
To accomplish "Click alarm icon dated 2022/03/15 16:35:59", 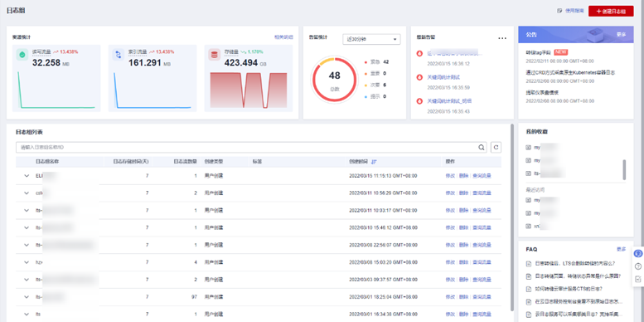I will [419, 77].
